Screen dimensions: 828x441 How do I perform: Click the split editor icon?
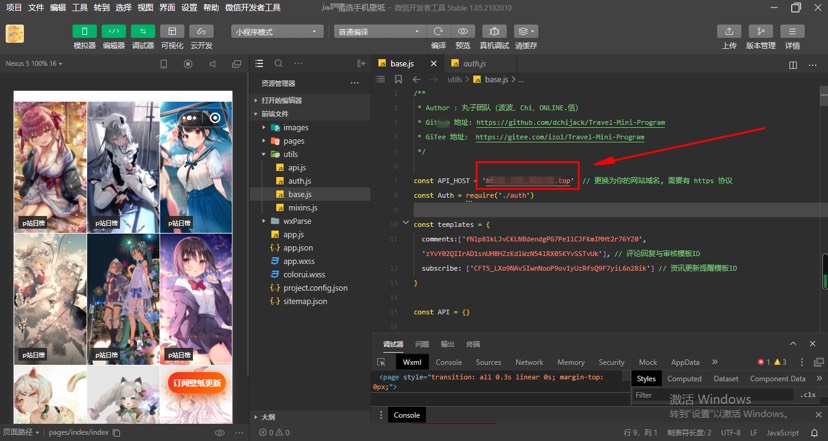pyautogui.click(x=794, y=64)
